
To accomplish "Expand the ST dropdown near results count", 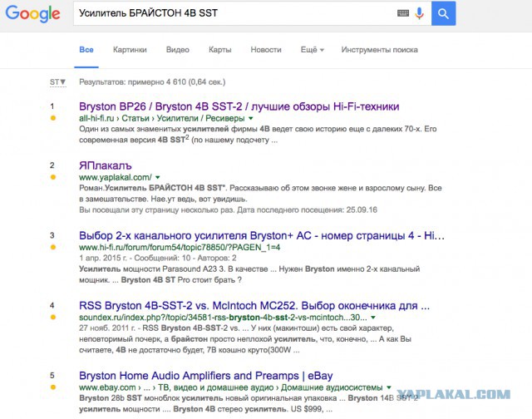I will [x=57, y=82].
